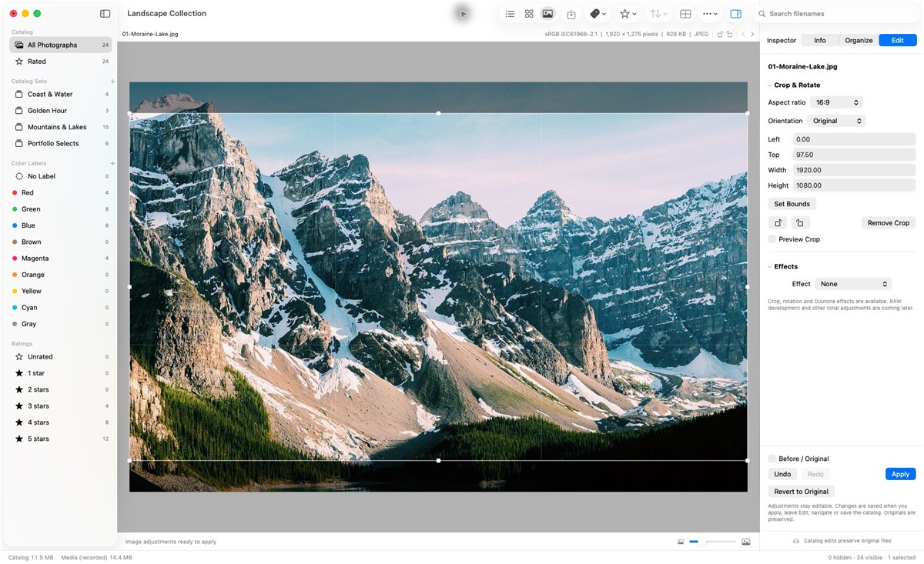Open the sort order dropdown

[658, 14]
